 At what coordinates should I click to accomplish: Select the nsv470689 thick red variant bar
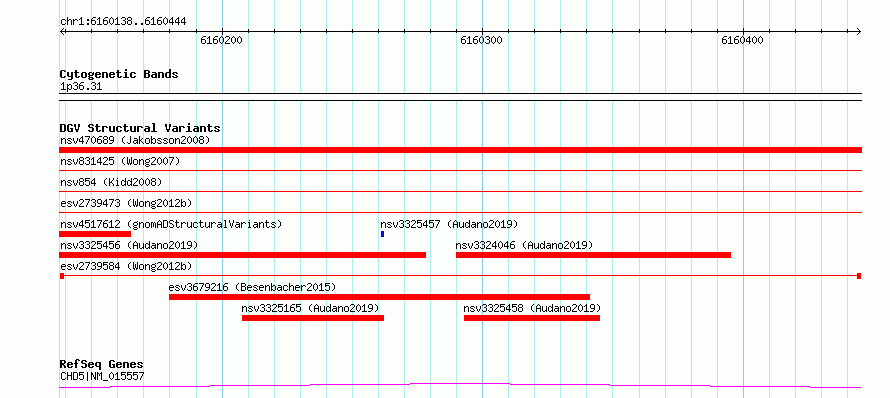460,149
